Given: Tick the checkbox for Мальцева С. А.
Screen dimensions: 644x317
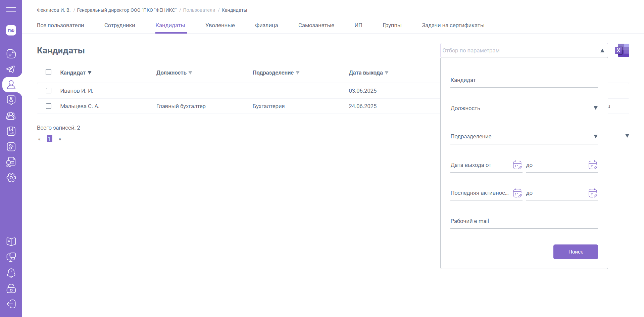Looking at the screenshot, I should pos(49,106).
